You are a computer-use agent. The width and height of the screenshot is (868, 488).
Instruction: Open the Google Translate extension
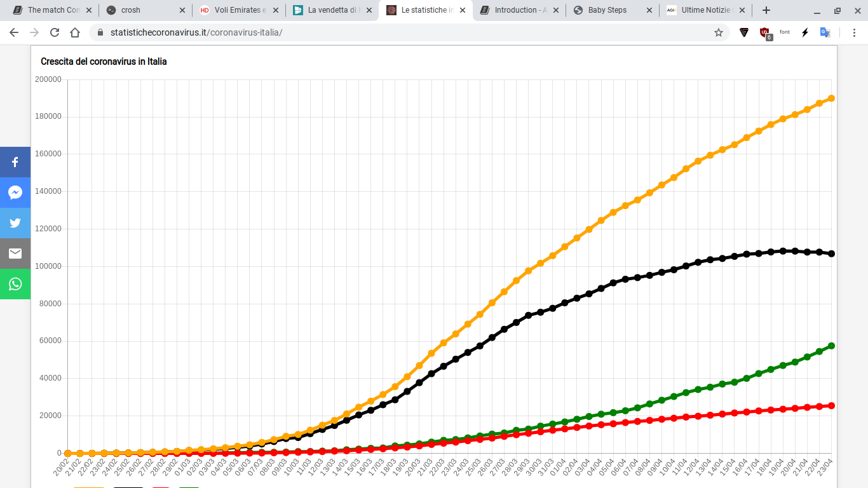point(825,32)
